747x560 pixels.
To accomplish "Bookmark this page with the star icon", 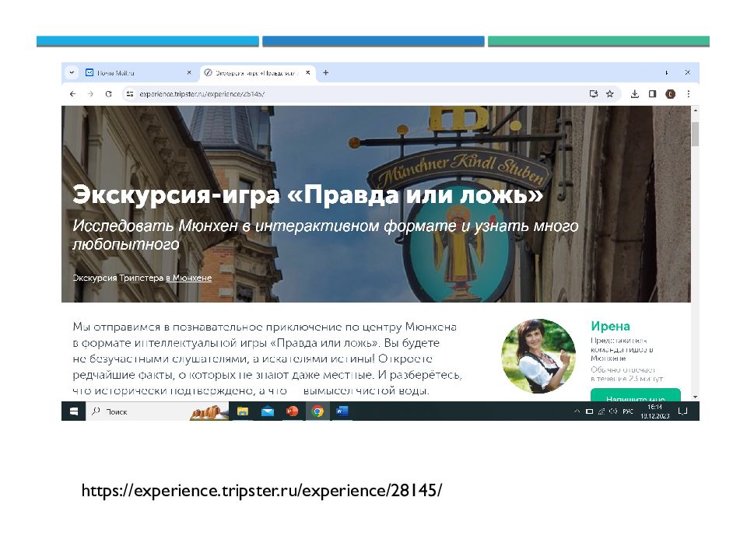I will click(610, 93).
